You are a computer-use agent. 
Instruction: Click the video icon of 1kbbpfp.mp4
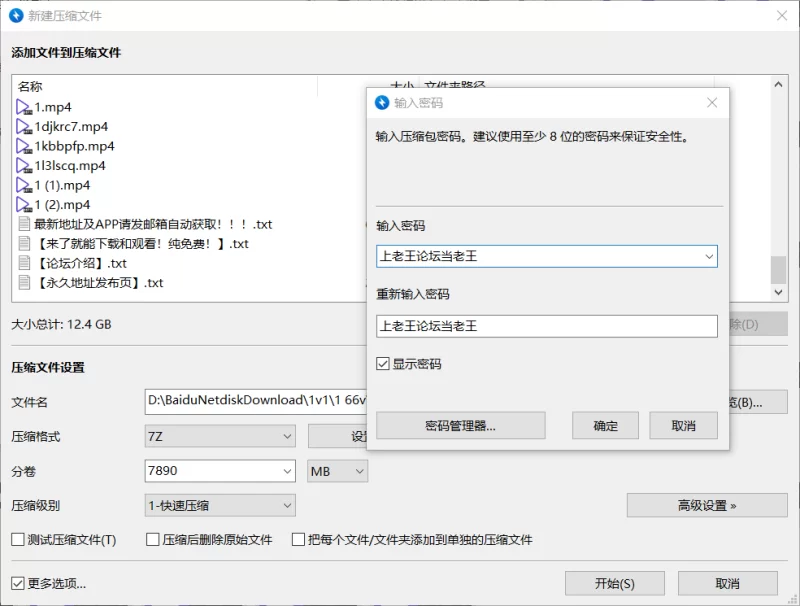(24, 146)
